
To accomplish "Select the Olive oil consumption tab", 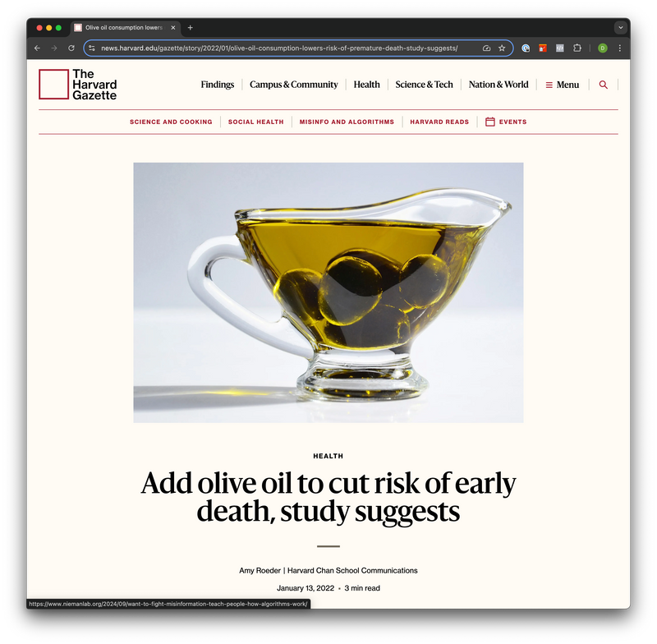I will (x=125, y=28).
